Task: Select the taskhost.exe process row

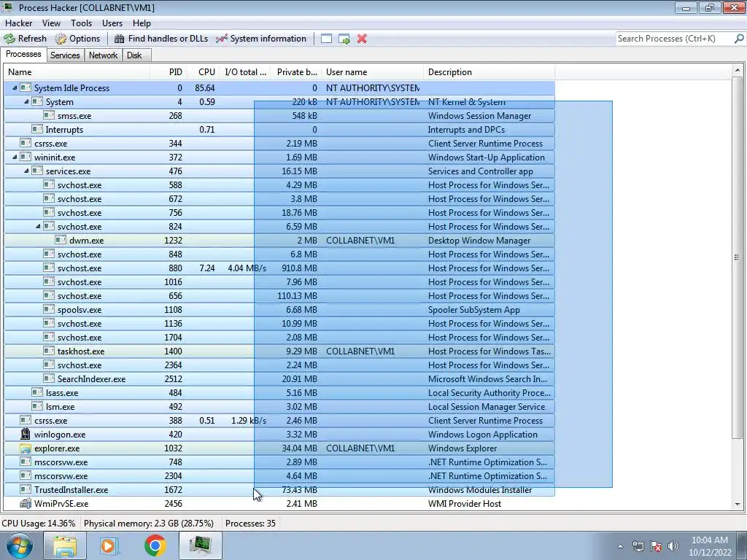Action: click(x=279, y=351)
